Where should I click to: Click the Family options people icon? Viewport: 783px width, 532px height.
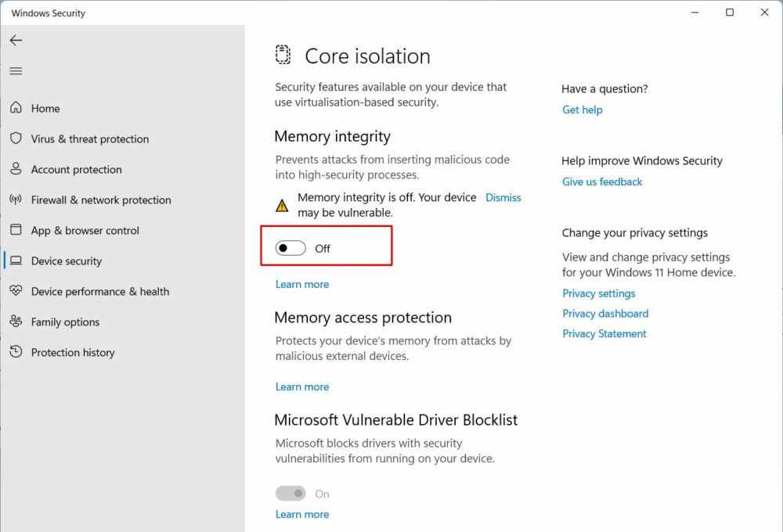click(x=16, y=322)
